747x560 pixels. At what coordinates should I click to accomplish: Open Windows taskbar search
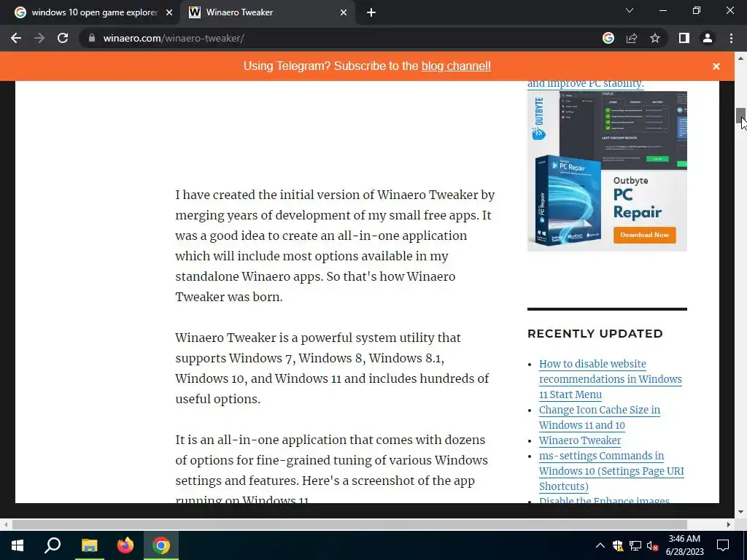click(x=53, y=545)
